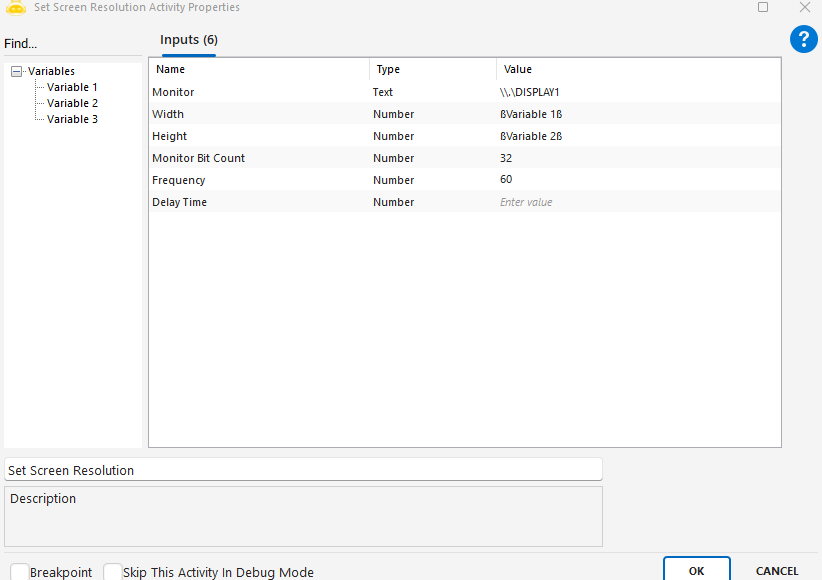Viewport: 822px width, 580px height.
Task: Switch to the Inputs (6) tab
Action: click(189, 40)
